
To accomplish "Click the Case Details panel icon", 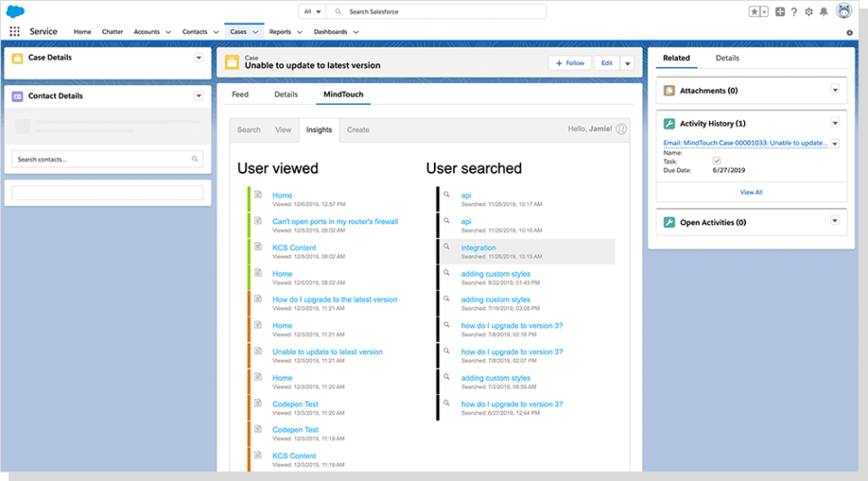I will 18,58.
